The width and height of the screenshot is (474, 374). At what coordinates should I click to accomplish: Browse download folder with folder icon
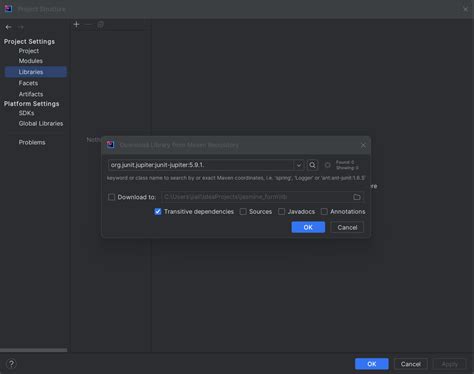tap(357, 197)
